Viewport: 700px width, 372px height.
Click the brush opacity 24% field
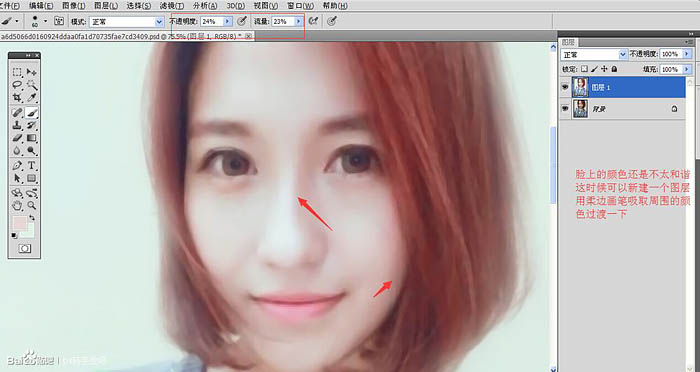(x=212, y=21)
